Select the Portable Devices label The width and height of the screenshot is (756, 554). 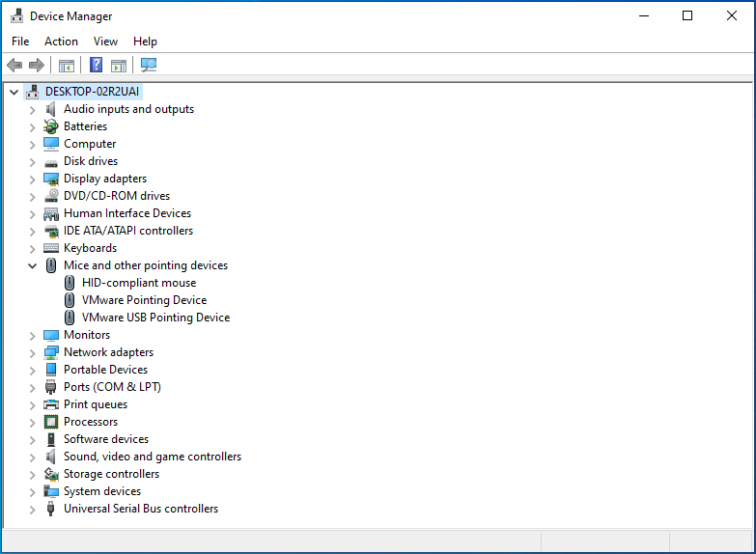105,370
